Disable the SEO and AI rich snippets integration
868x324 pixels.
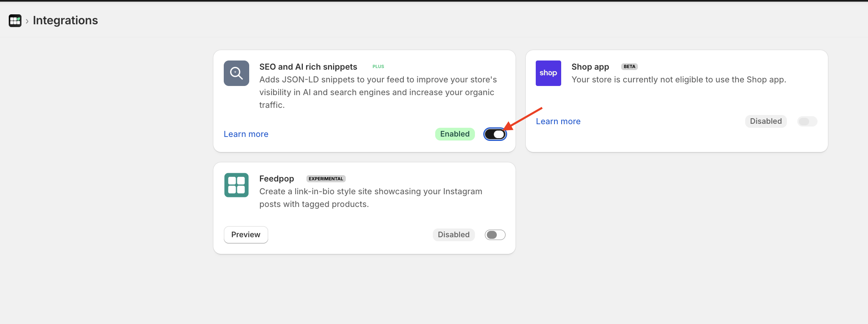[x=495, y=134]
